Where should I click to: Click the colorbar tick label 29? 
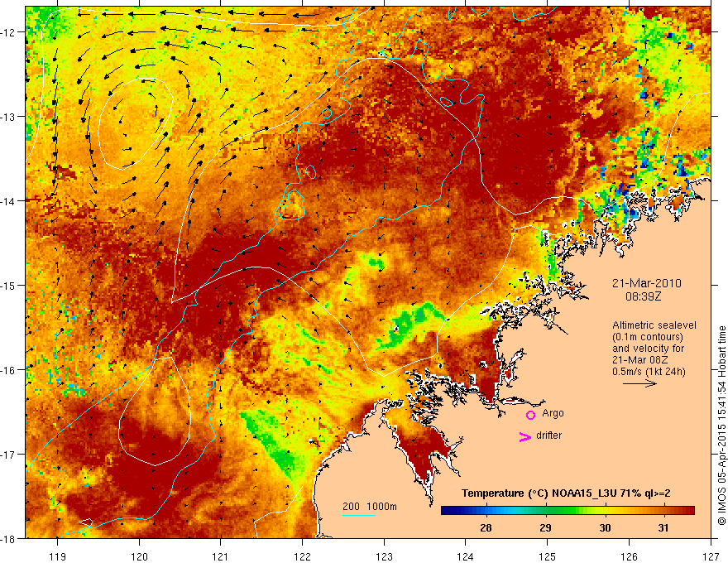[x=545, y=527]
